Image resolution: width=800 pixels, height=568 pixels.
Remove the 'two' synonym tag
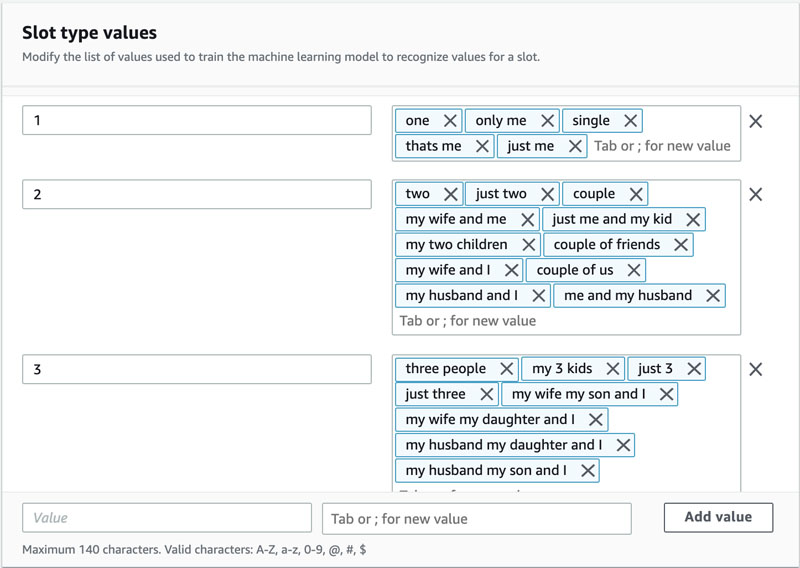[451, 194]
